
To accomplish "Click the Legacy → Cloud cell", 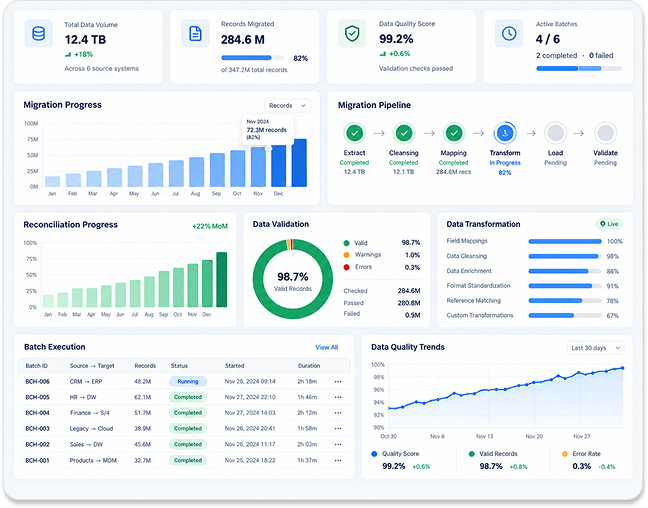I will pos(91,429).
